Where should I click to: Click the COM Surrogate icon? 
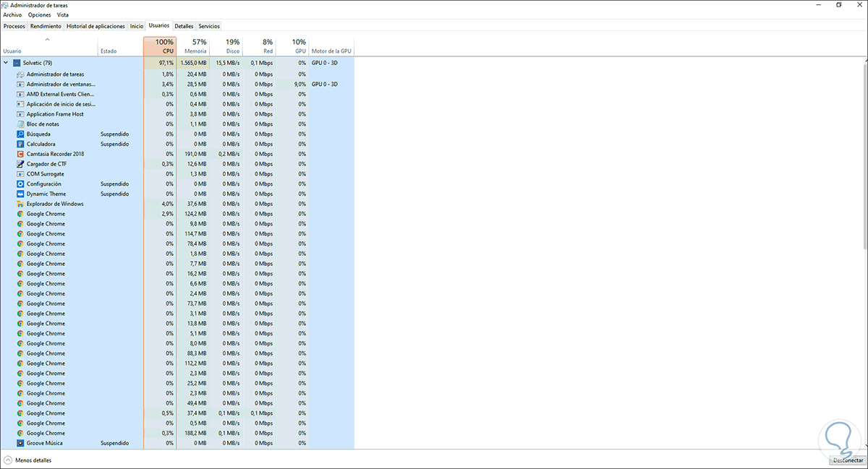tap(20, 174)
